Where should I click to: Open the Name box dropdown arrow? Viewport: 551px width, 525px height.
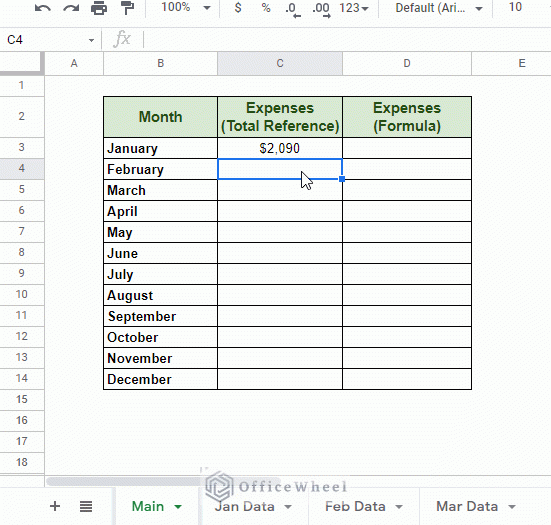point(91,40)
